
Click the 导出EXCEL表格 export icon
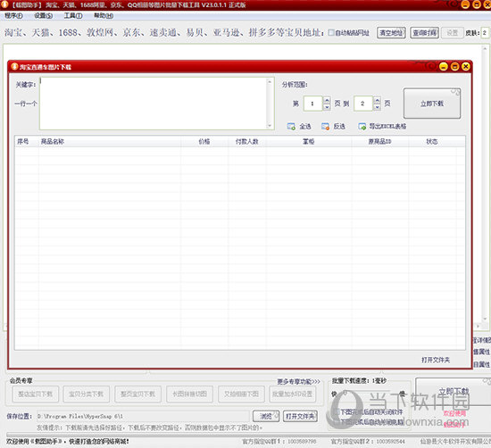coord(362,127)
